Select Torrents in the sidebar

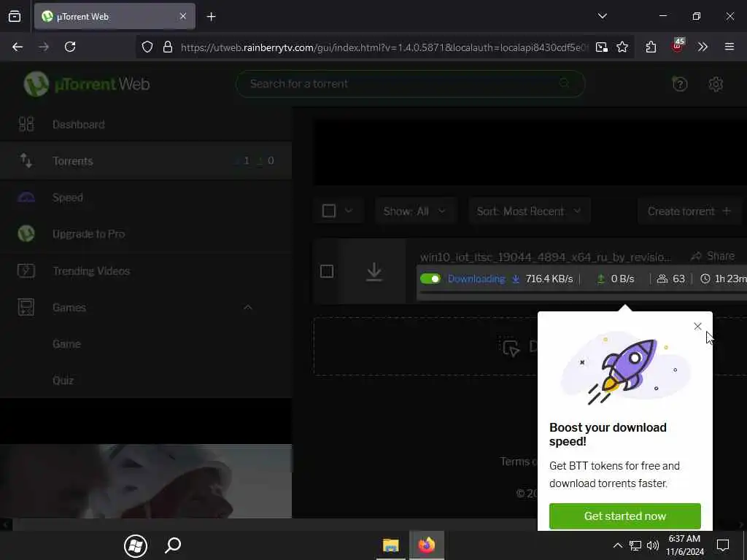point(145,161)
